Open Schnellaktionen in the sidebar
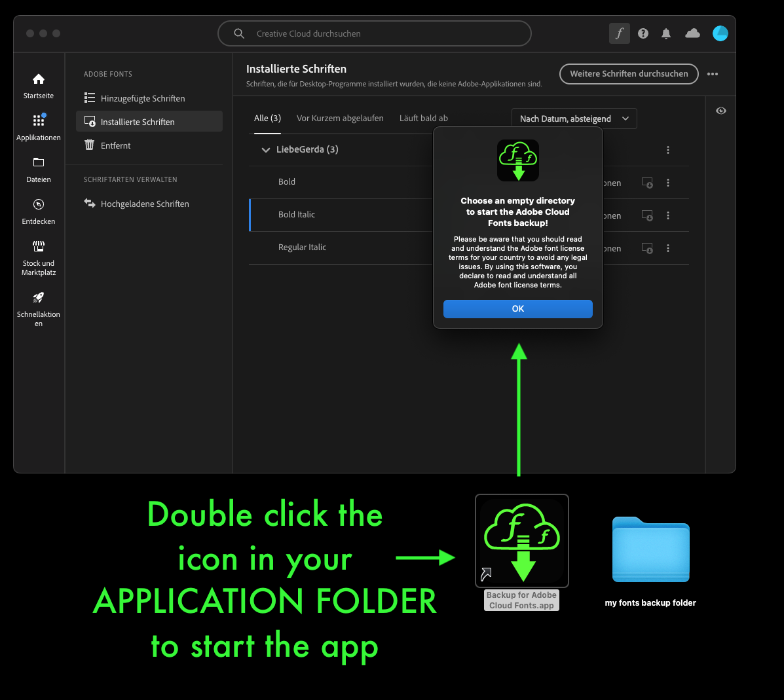Image resolution: width=784 pixels, height=700 pixels. point(39,309)
